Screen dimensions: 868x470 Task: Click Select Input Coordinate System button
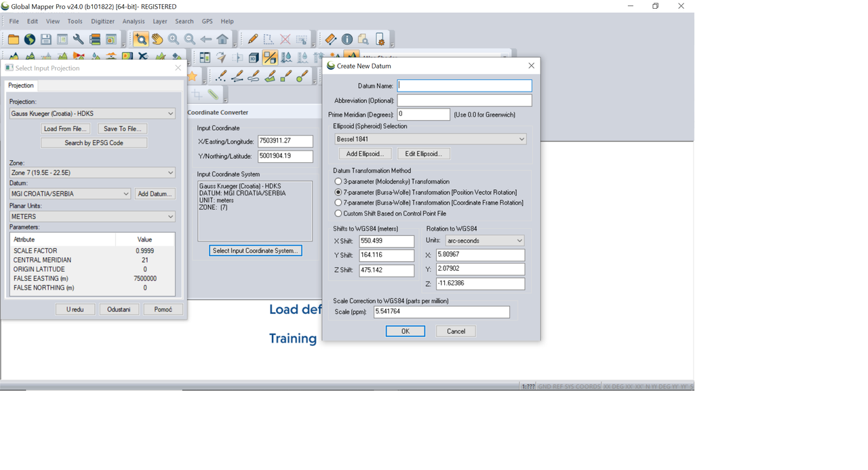click(x=255, y=251)
